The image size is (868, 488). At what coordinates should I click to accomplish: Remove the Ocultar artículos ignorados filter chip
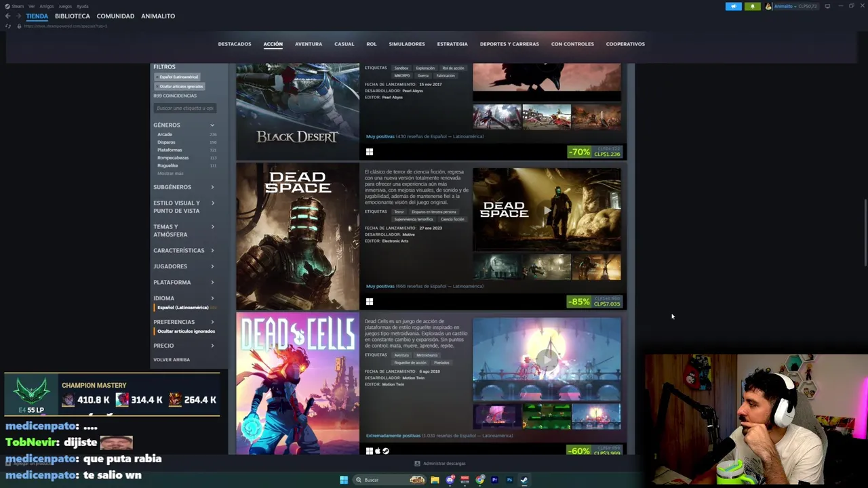[180, 86]
